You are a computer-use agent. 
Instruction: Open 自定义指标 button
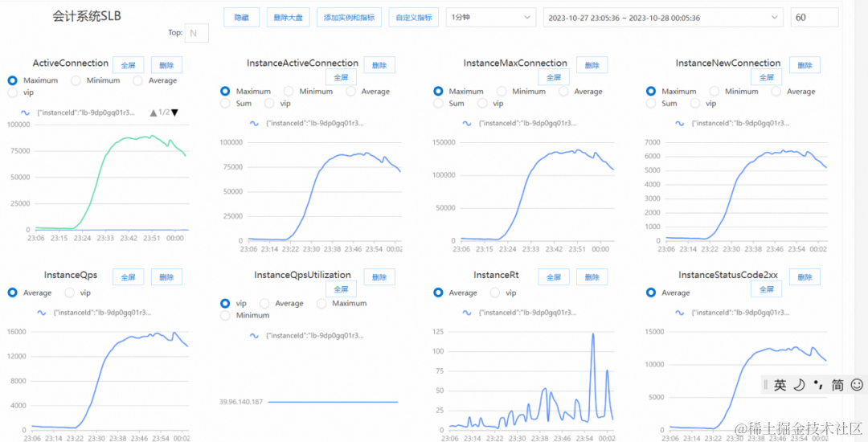pyautogui.click(x=414, y=18)
